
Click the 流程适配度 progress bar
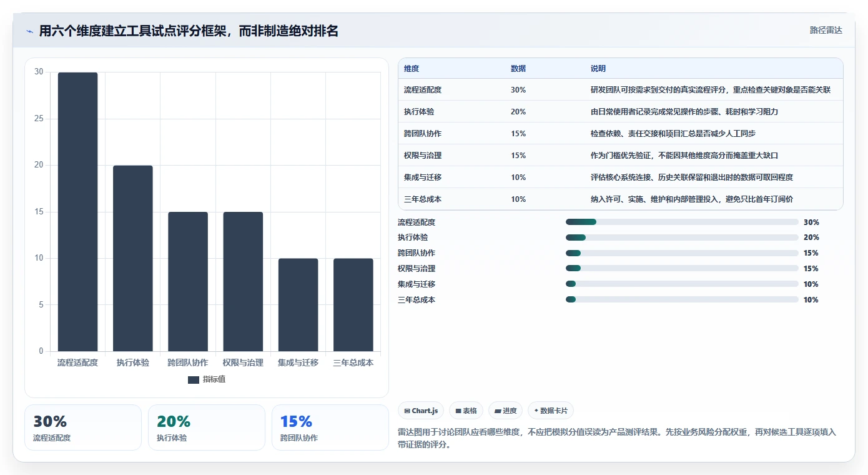682,222
